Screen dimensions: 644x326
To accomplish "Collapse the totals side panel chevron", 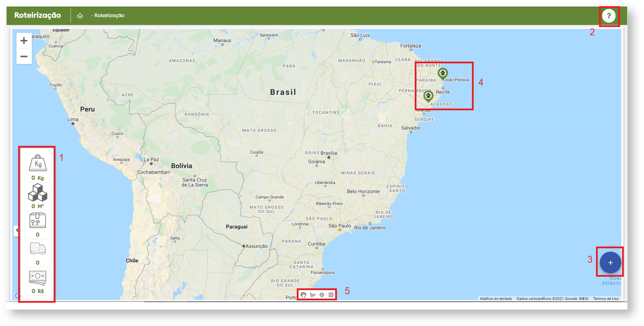I will point(17,230).
